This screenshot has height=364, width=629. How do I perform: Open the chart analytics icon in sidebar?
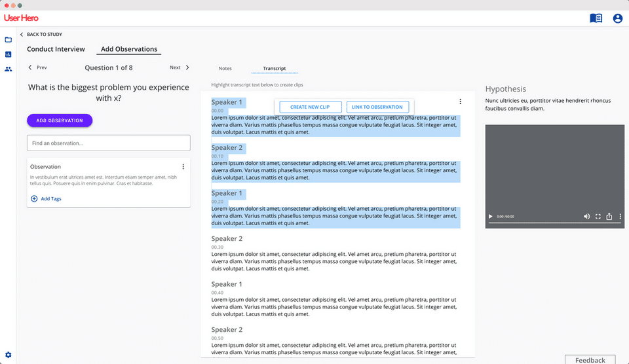coord(8,54)
